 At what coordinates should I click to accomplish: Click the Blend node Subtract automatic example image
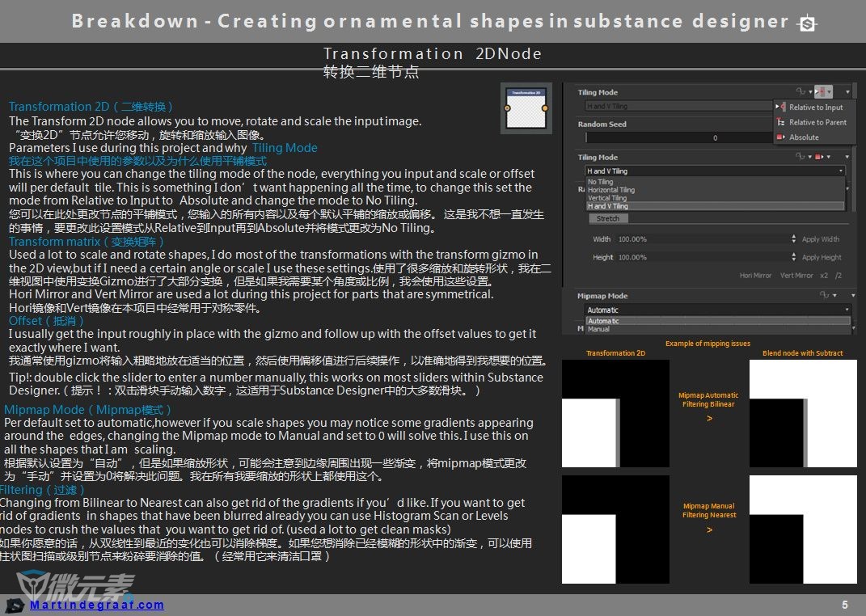[803, 413]
